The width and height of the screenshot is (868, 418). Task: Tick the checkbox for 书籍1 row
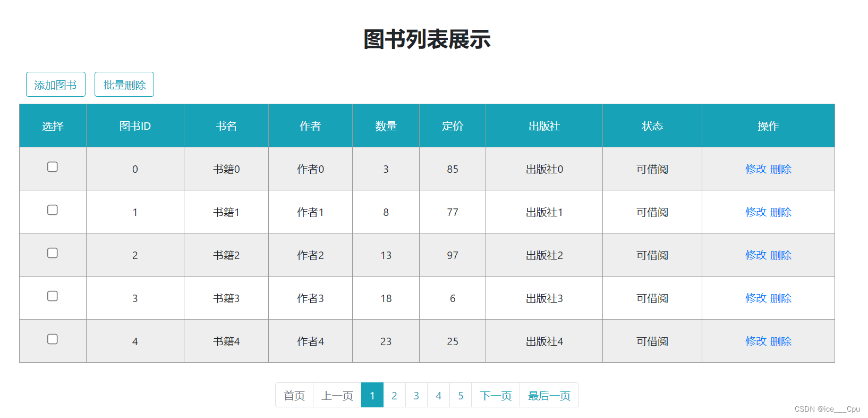[x=53, y=210]
